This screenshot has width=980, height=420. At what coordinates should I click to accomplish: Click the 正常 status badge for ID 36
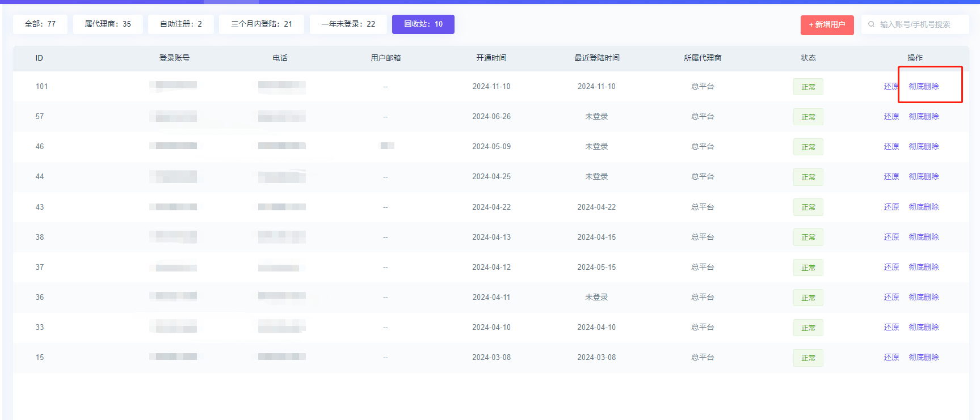[808, 298]
